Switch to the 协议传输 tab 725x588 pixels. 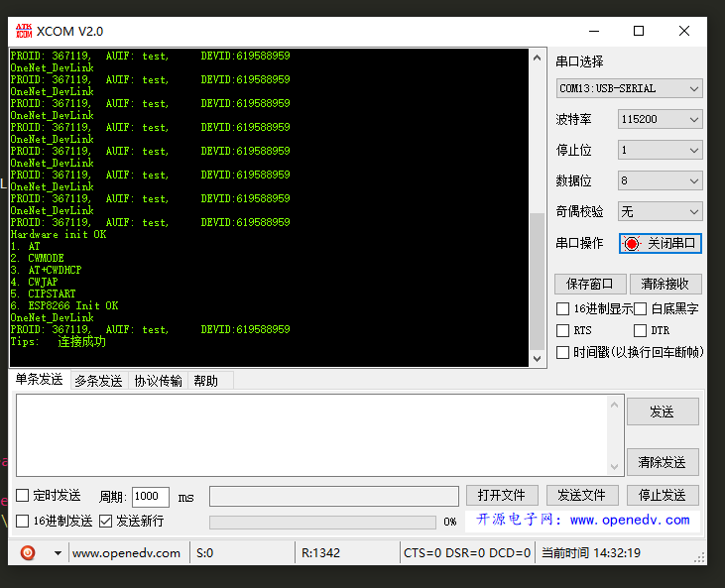pyautogui.click(x=158, y=381)
